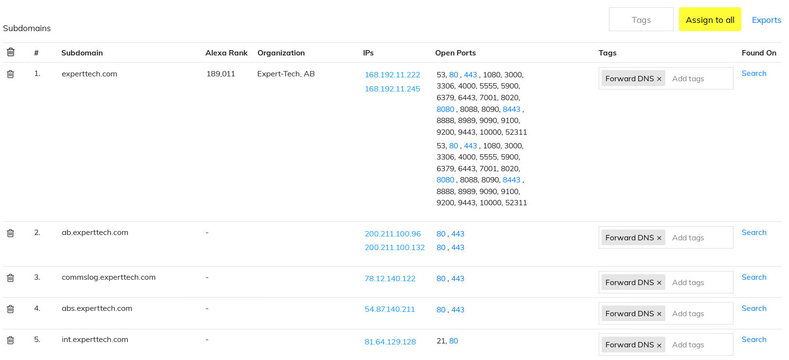Open IP address 200.211.100.132
Screen dimensions: 789x360
pos(394,248)
